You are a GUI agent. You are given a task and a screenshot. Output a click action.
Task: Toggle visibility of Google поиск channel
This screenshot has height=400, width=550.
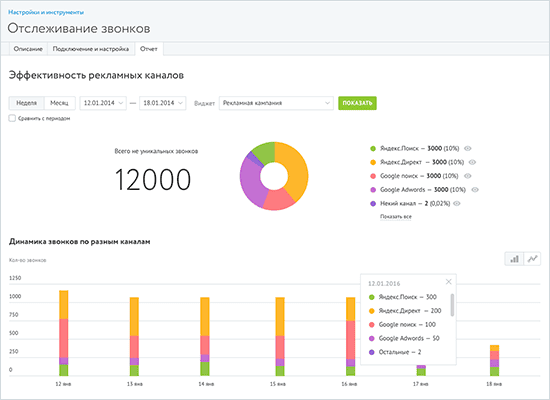coord(468,176)
